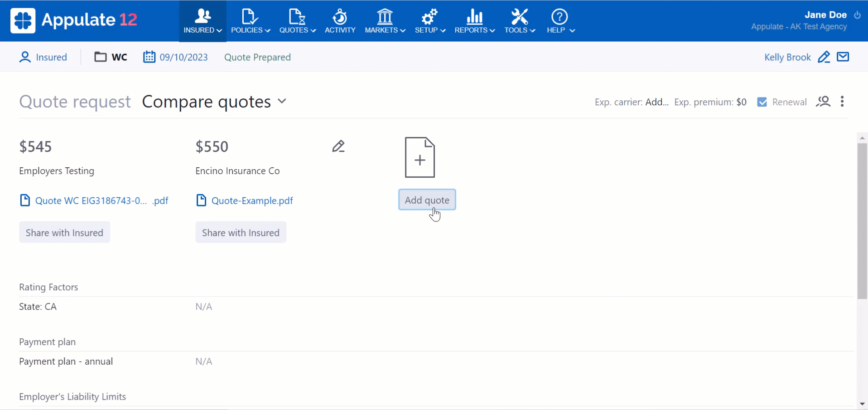
Task: Open the three-dot more options menu
Action: (x=842, y=102)
